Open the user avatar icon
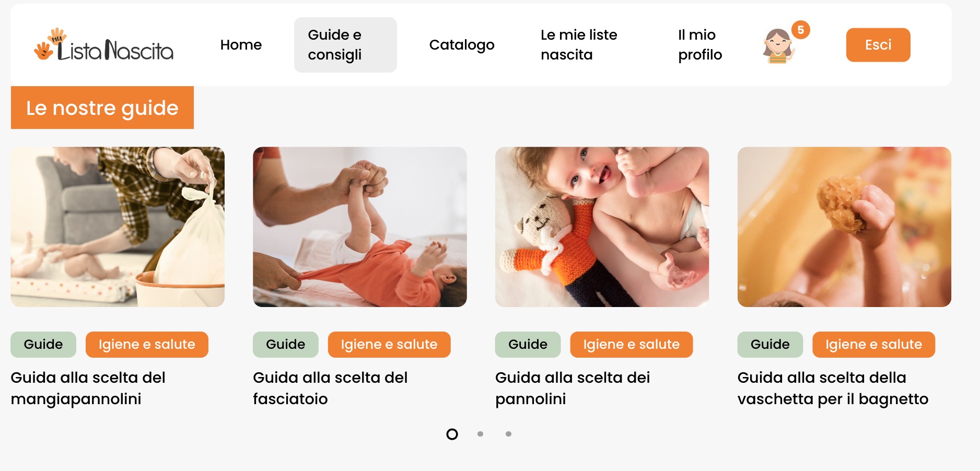Image resolution: width=980 pixels, height=471 pixels. (778, 46)
